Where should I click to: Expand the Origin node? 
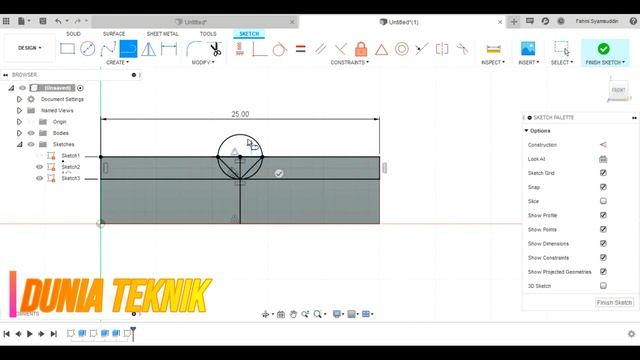click(19, 122)
